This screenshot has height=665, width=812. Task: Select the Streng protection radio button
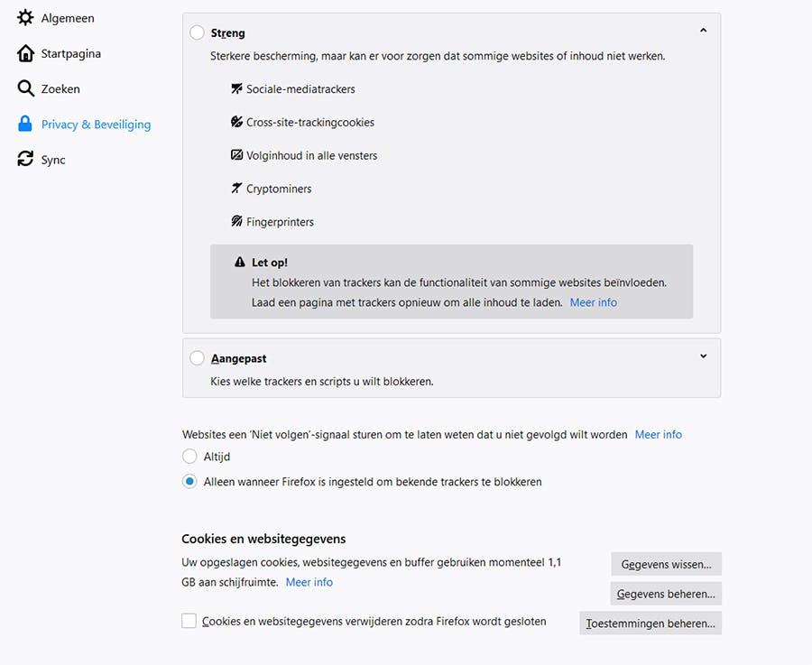[x=198, y=33]
